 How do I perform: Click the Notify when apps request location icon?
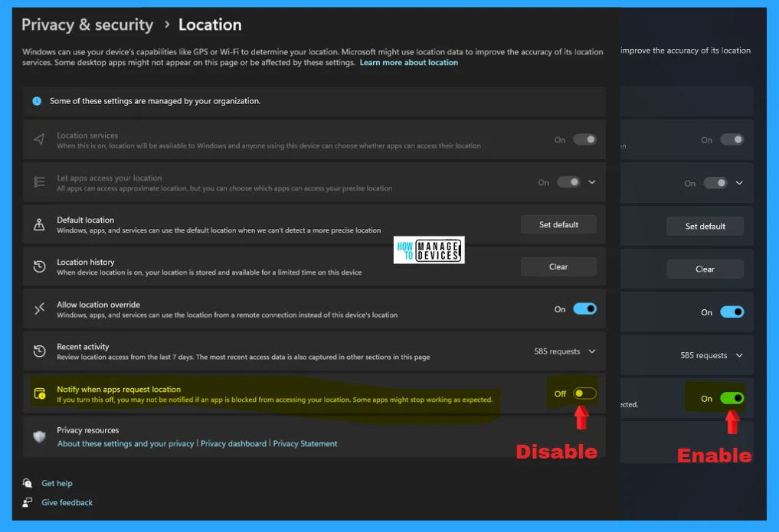pyautogui.click(x=39, y=394)
